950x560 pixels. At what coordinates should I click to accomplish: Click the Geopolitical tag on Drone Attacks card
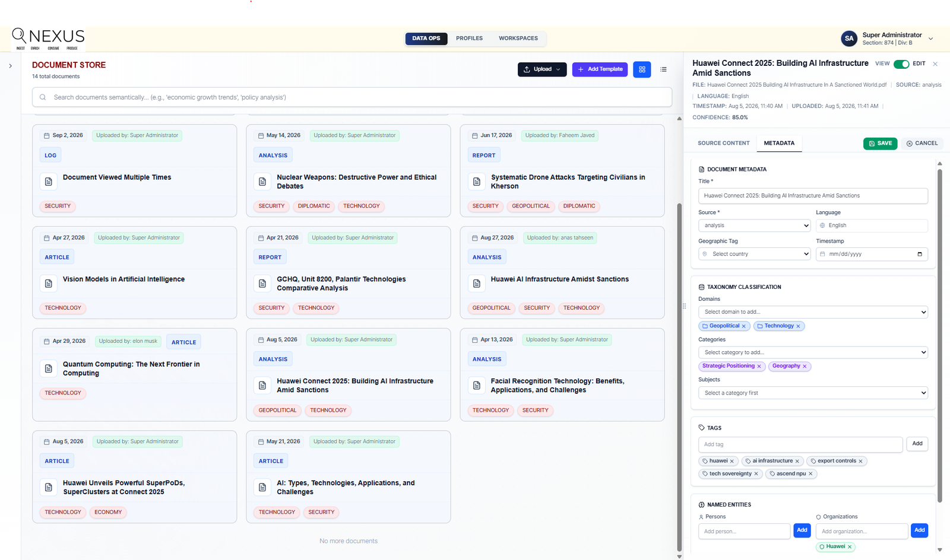click(x=531, y=206)
